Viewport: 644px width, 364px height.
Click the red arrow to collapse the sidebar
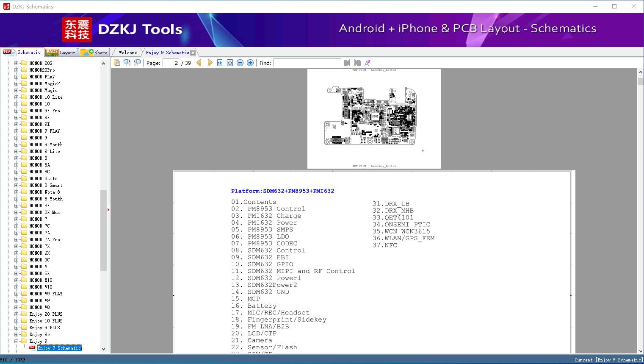click(x=108, y=210)
